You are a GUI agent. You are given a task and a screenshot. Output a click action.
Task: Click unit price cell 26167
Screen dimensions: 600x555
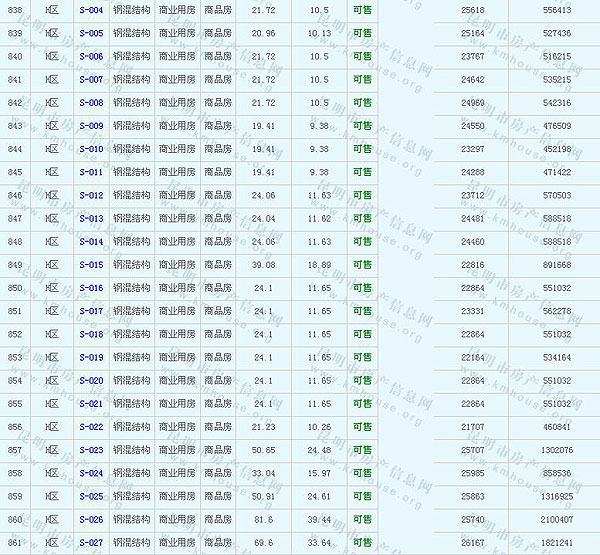pyautogui.click(x=473, y=543)
